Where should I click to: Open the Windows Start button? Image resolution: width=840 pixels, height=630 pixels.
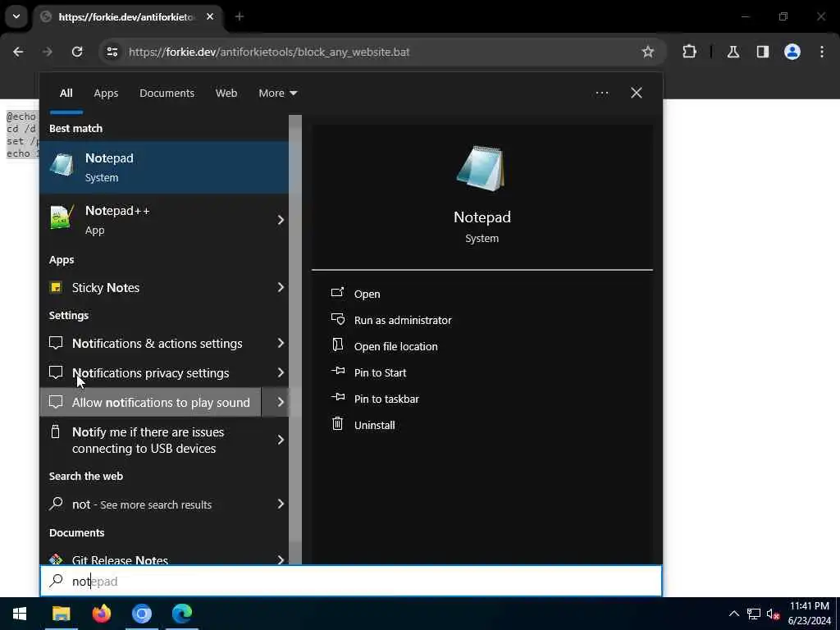pyautogui.click(x=20, y=614)
